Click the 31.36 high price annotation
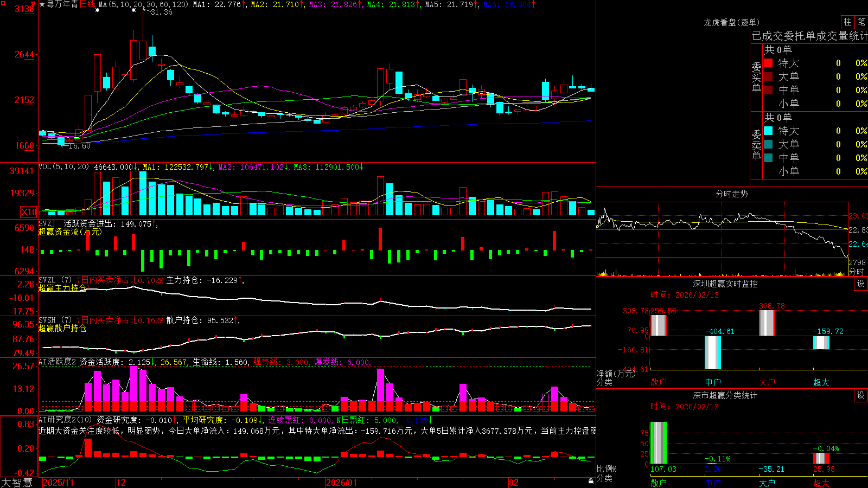This screenshot has height=488, width=868. (161, 12)
